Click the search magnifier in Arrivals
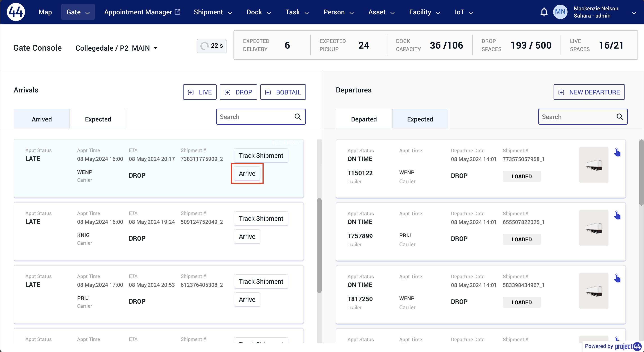 (x=298, y=117)
